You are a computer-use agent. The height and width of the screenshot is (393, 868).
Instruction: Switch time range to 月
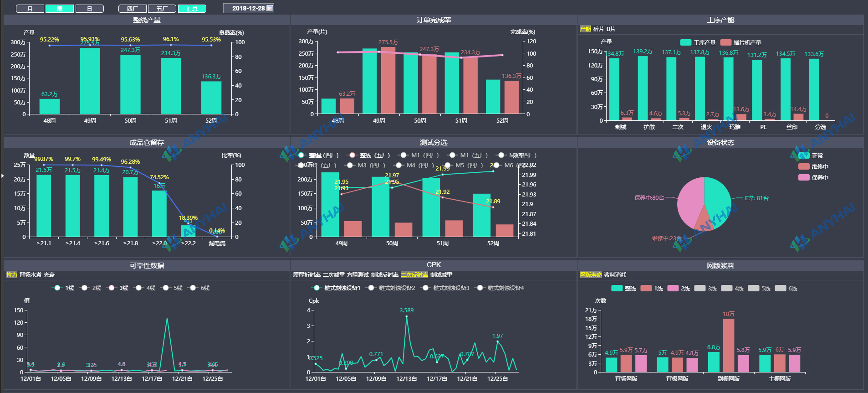30,9
